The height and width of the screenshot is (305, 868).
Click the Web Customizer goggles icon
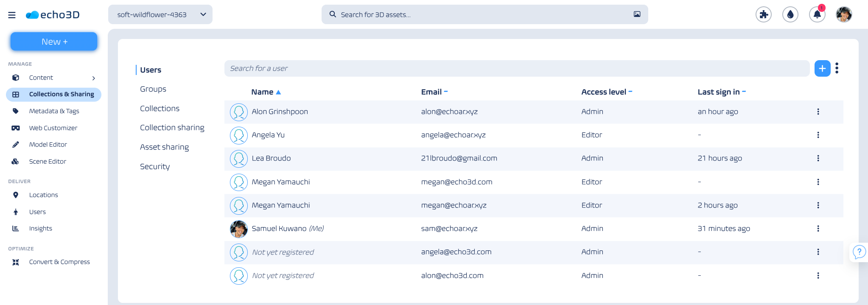(x=16, y=128)
